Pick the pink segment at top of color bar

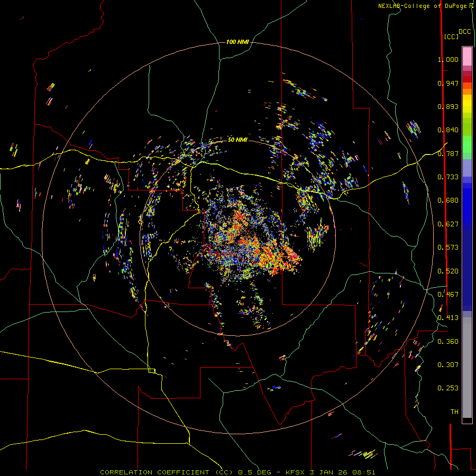point(467,57)
